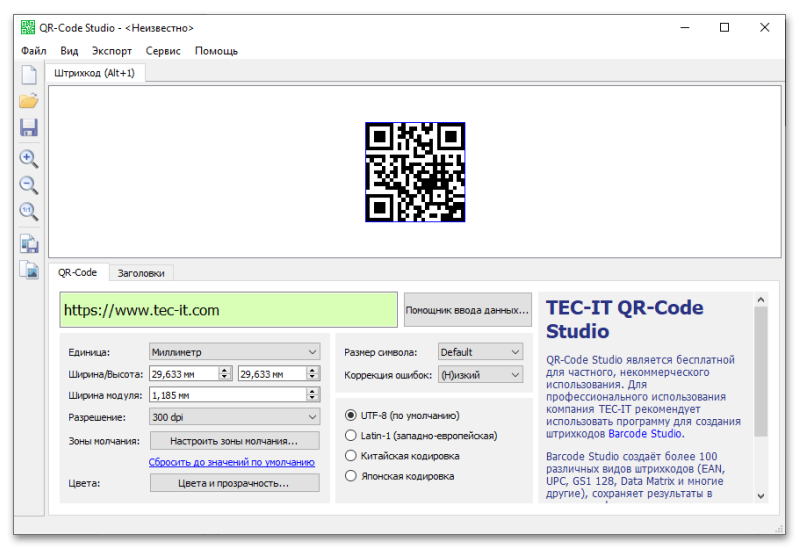Click Помощник ввода данных button
Image resolution: width=800 pixels, height=549 pixels.
(x=467, y=310)
